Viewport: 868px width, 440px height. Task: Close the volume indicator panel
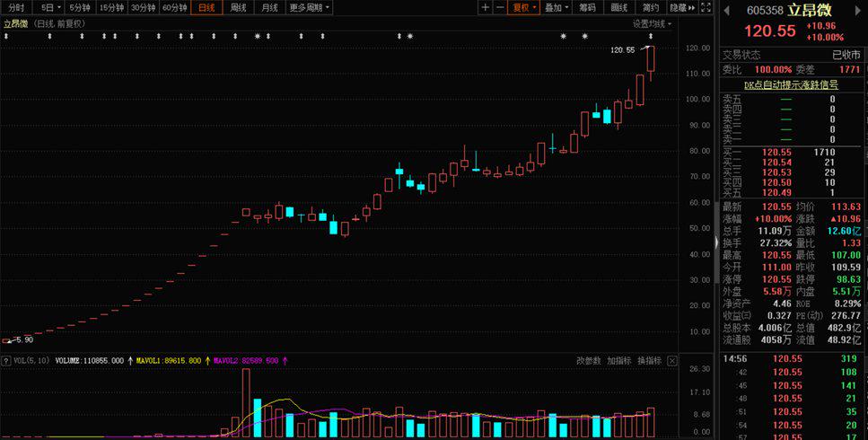click(x=671, y=361)
